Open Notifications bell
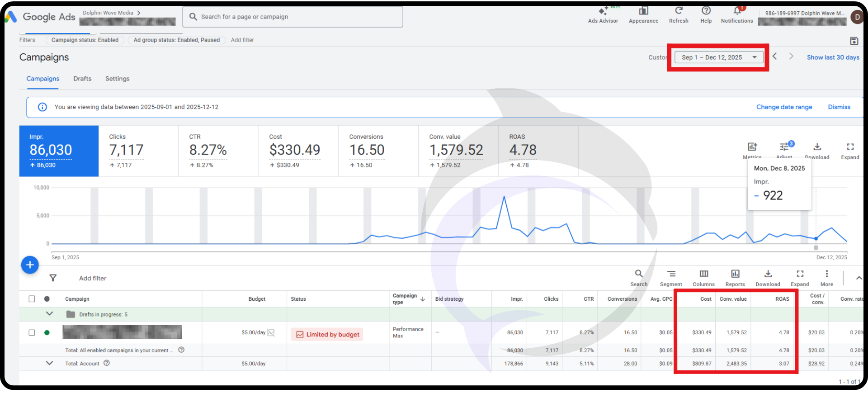The height and width of the screenshot is (393, 868). pos(737,15)
